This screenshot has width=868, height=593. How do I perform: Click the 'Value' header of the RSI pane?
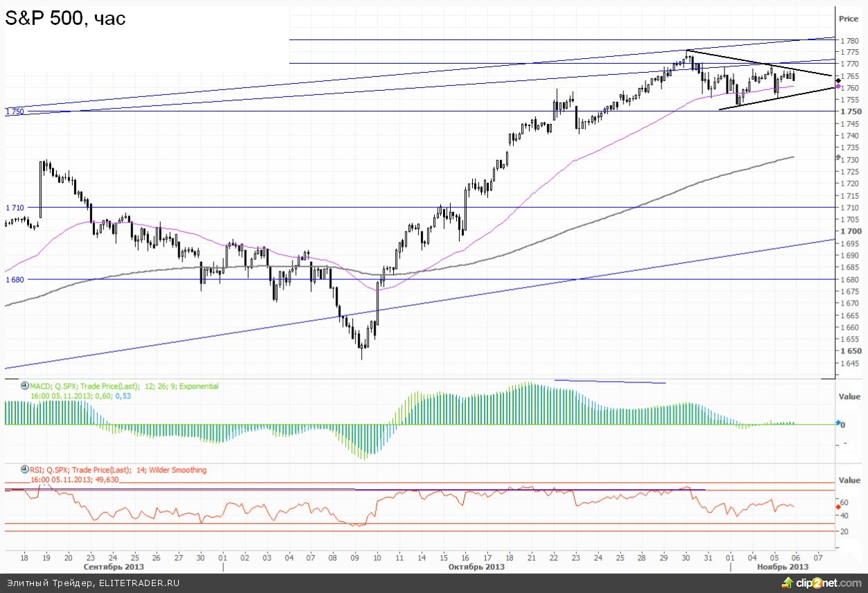[x=850, y=480]
